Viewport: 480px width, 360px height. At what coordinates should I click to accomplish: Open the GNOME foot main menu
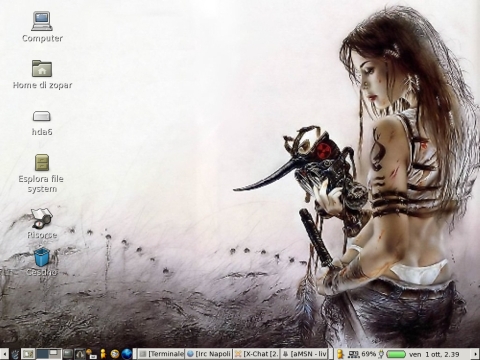coord(15,354)
